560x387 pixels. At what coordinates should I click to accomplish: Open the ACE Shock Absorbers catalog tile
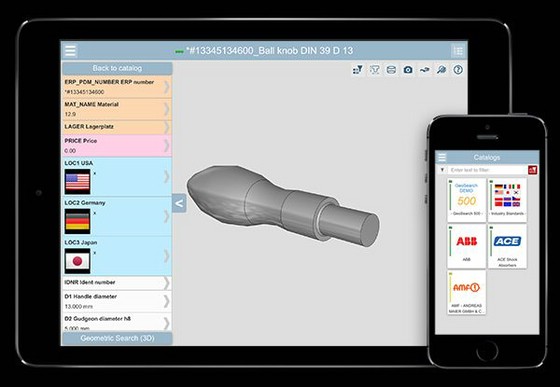(507, 246)
